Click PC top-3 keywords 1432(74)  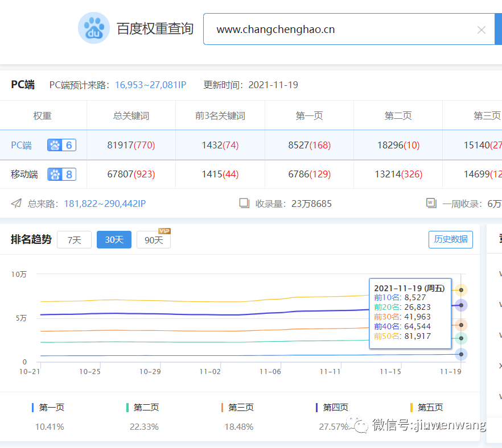click(220, 145)
